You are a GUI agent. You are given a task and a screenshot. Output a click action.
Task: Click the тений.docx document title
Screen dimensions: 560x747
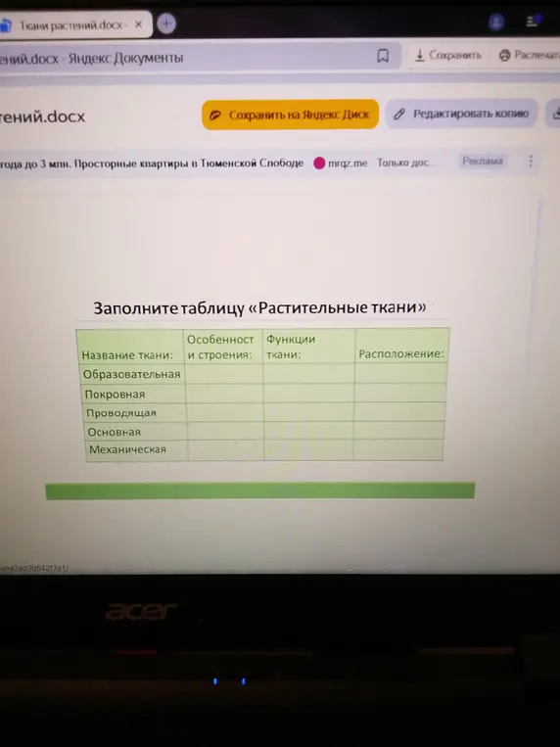pyautogui.click(x=42, y=117)
